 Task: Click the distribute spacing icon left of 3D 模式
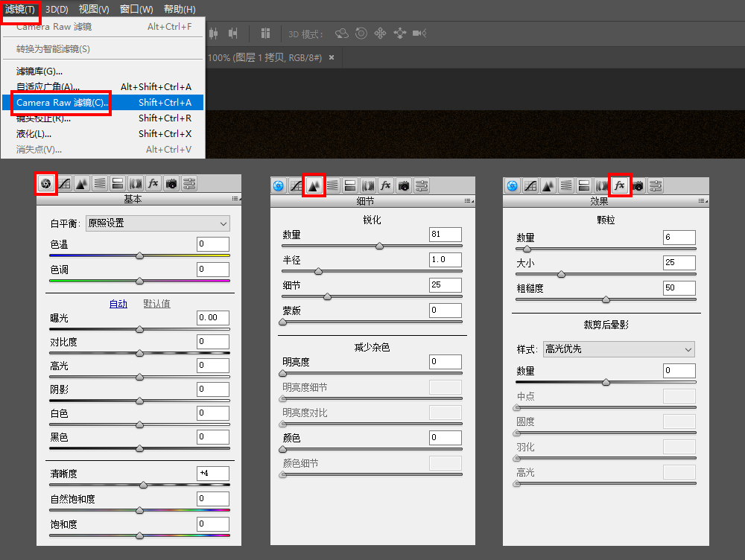266,34
